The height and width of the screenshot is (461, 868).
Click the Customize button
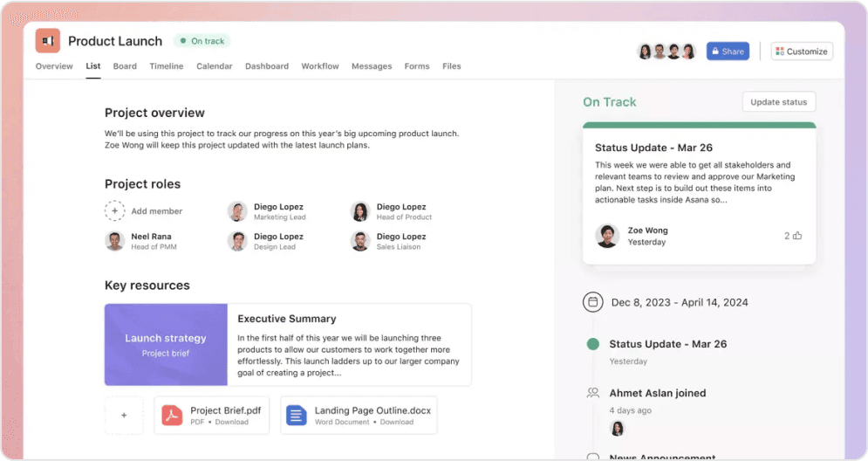[801, 52]
